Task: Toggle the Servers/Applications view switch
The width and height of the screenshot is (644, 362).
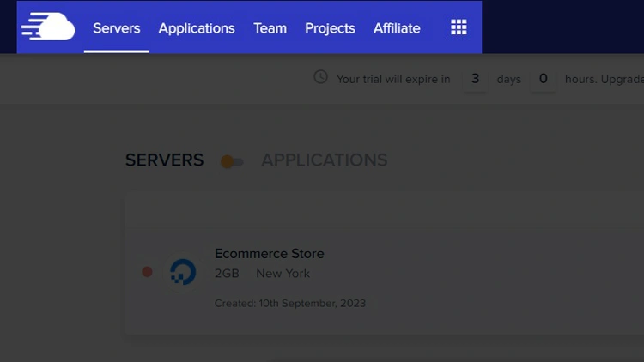Action: tap(232, 161)
